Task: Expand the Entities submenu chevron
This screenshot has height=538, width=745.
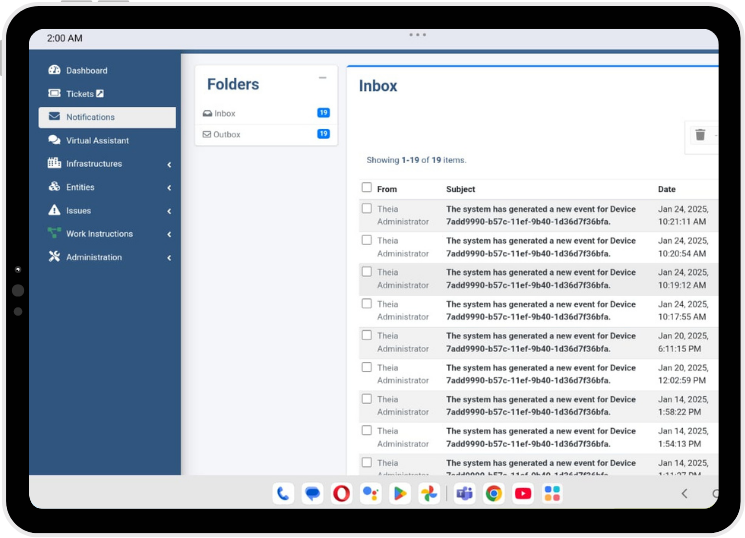Action: coord(169,188)
